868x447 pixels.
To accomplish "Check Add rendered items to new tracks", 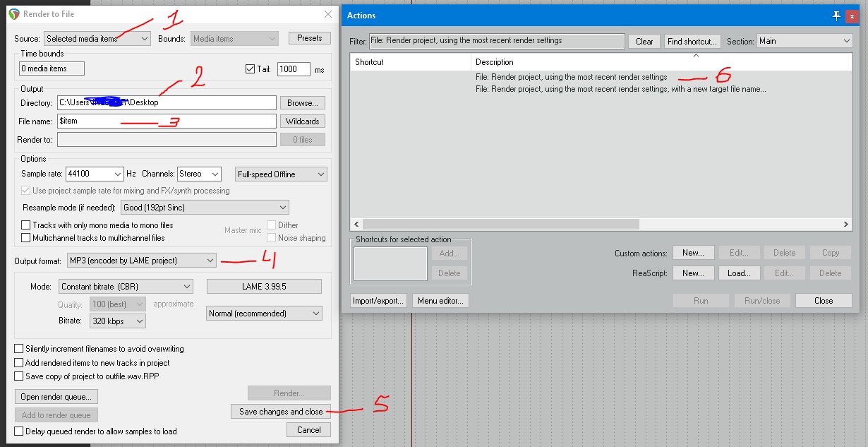I will click(19, 363).
